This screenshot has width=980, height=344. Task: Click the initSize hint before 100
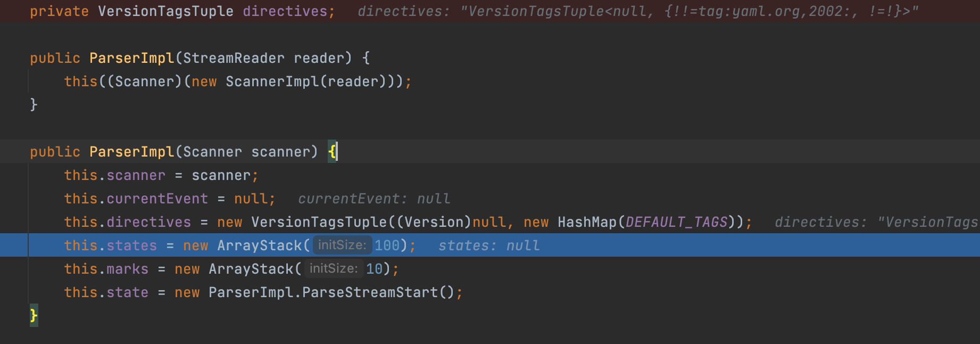(342, 245)
